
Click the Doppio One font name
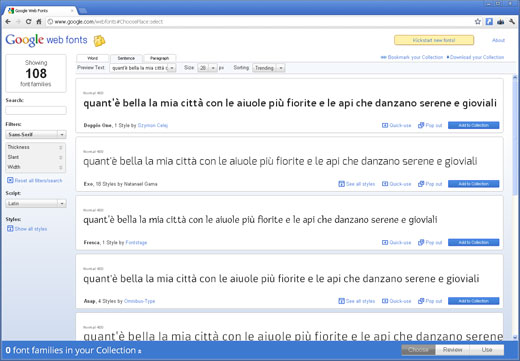pos(98,125)
